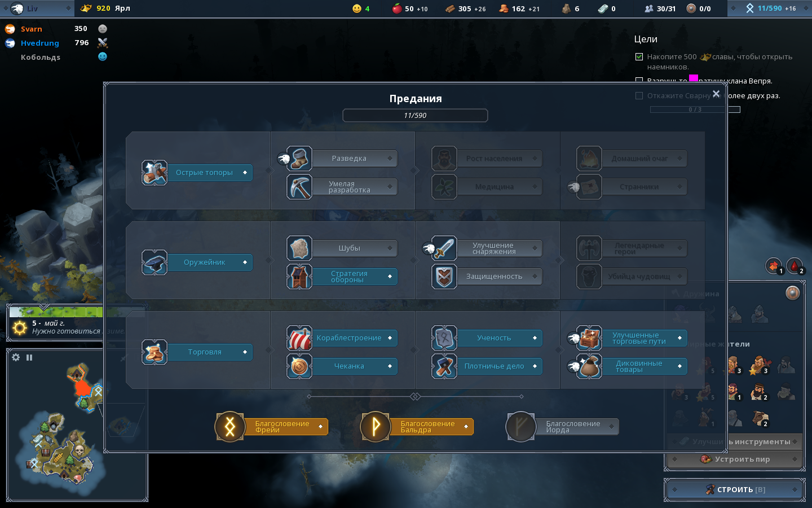Click the СТРОИТЬ build button
The image size is (812, 508).
point(735,490)
